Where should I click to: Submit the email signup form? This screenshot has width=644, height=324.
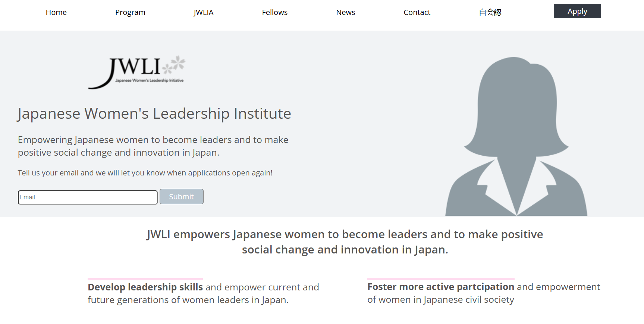click(x=181, y=197)
